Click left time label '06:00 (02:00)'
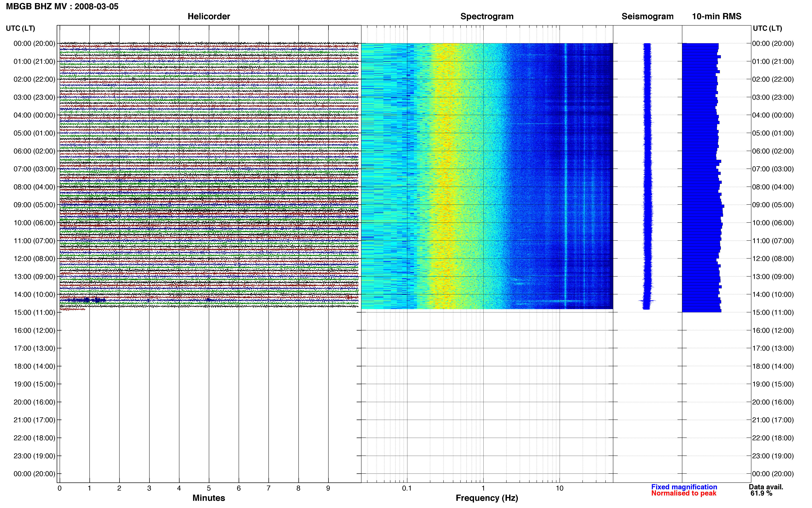Screen dimensions: 812x508 34,151
